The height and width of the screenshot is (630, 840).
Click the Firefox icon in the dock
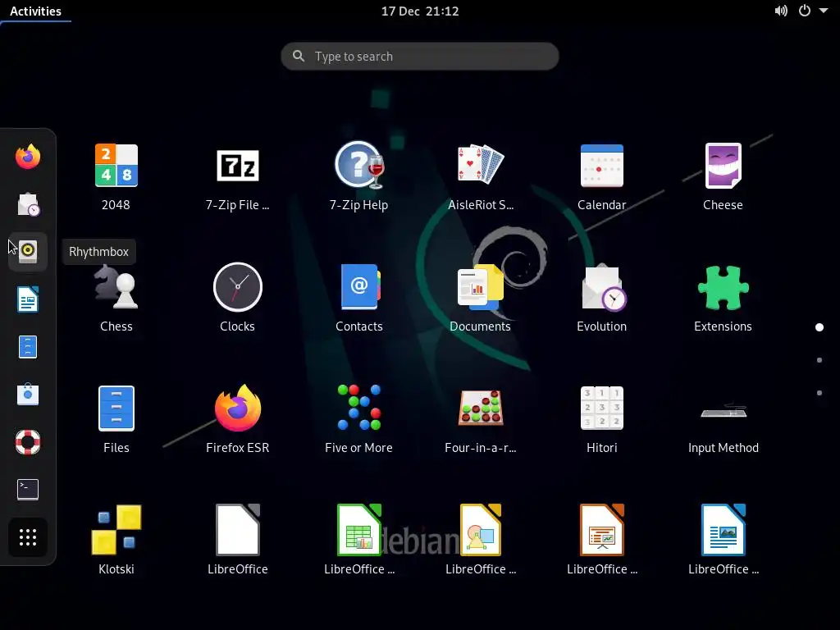[x=28, y=157]
